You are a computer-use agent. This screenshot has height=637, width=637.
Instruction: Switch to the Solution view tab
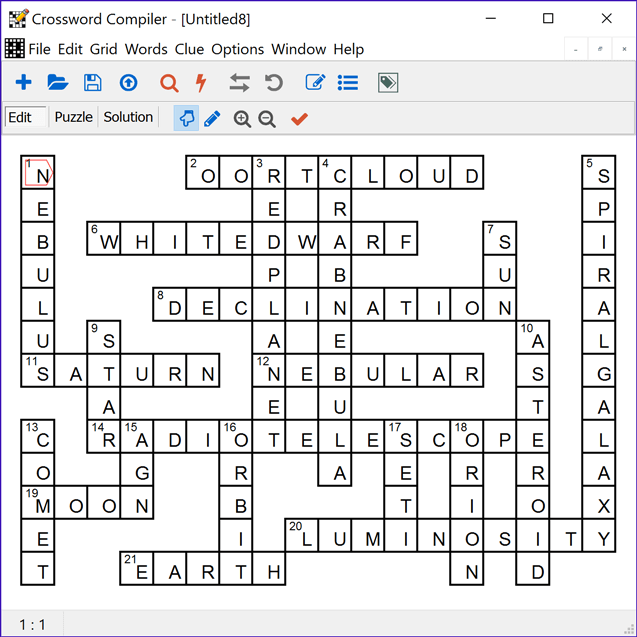[128, 117]
